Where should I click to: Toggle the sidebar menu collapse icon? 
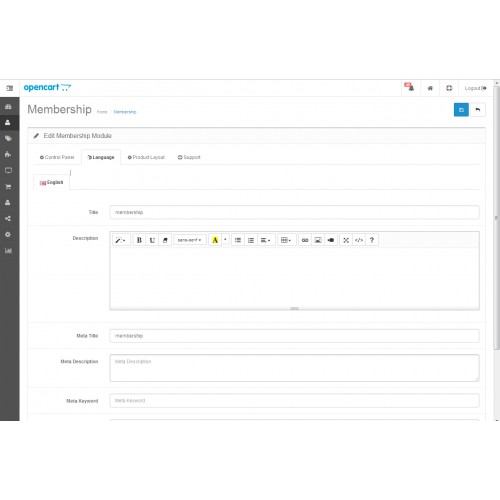(x=10, y=88)
